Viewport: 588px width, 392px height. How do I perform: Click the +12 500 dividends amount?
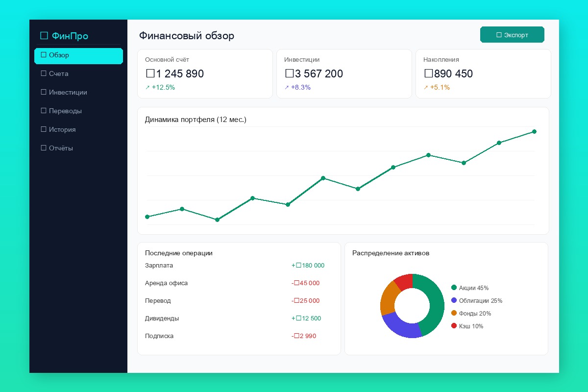[x=306, y=318]
